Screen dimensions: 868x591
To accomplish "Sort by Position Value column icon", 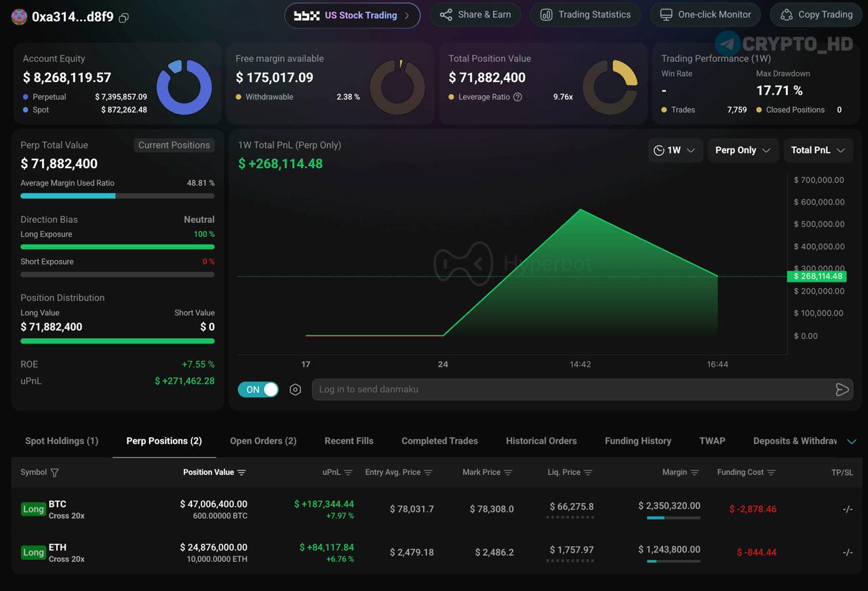I will pyautogui.click(x=242, y=472).
